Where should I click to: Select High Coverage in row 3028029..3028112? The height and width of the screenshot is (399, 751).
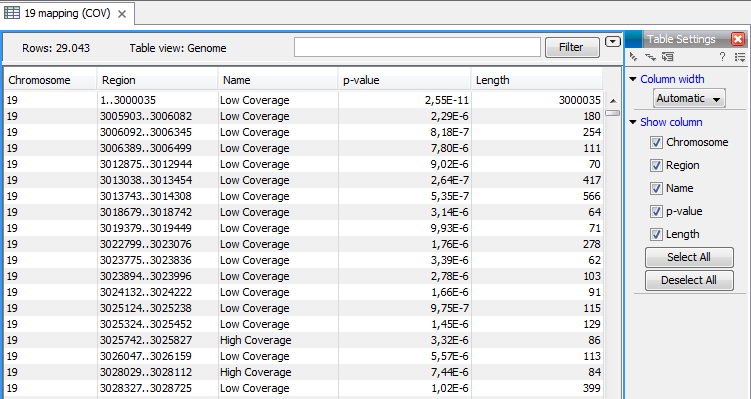click(278, 372)
